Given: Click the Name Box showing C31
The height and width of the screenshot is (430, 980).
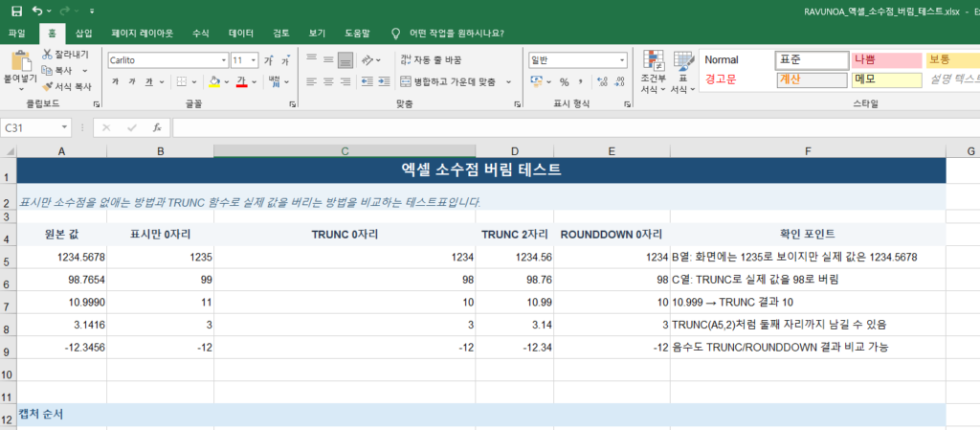Looking at the screenshot, I should 32,127.
